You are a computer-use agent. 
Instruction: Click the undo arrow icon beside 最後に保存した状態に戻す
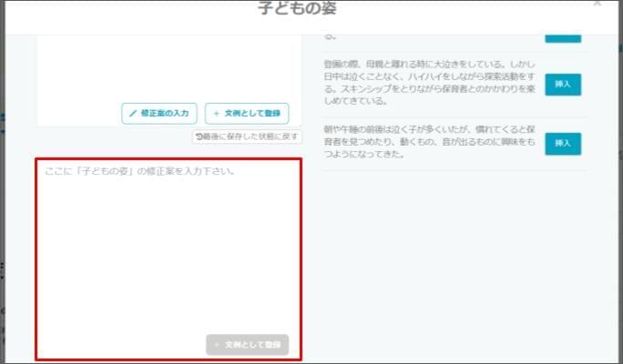(199, 136)
